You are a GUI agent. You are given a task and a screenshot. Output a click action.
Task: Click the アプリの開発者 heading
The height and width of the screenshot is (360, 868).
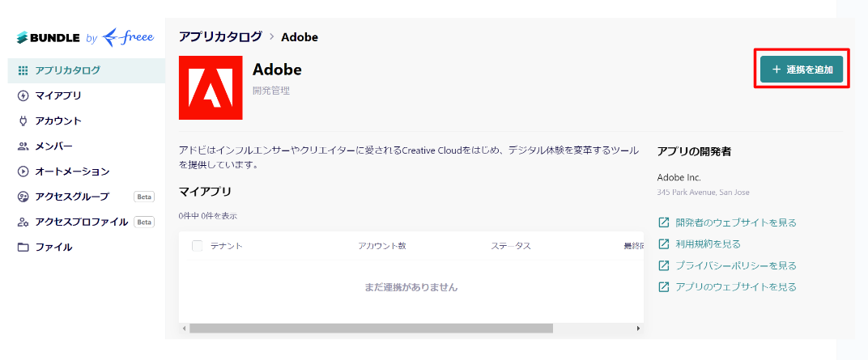[x=694, y=151]
